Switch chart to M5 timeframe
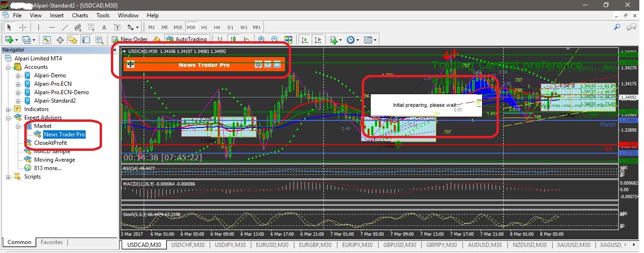This screenshot has width=644, height=253. (165, 27)
